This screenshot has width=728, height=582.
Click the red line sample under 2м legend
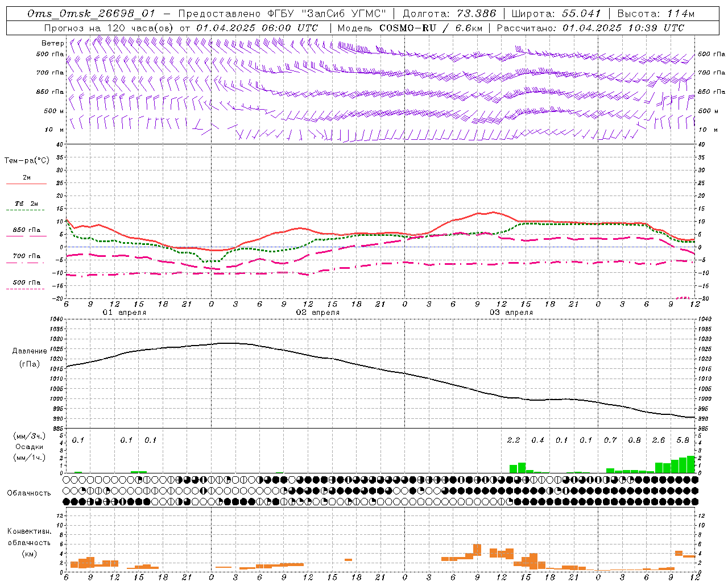[x=26, y=184]
